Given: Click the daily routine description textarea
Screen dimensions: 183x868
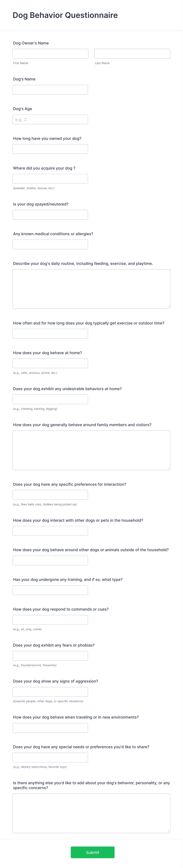Looking at the screenshot, I should [91, 288].
